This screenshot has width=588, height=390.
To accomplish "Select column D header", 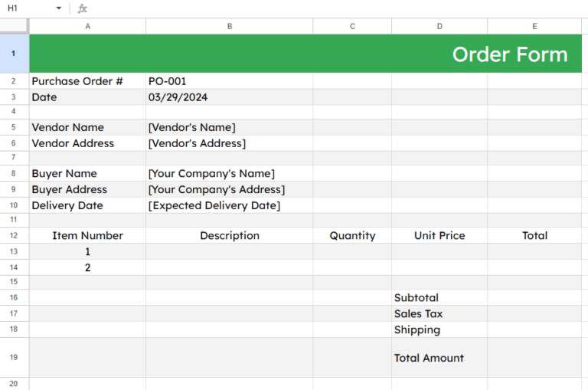I will [x=439, y=26].
